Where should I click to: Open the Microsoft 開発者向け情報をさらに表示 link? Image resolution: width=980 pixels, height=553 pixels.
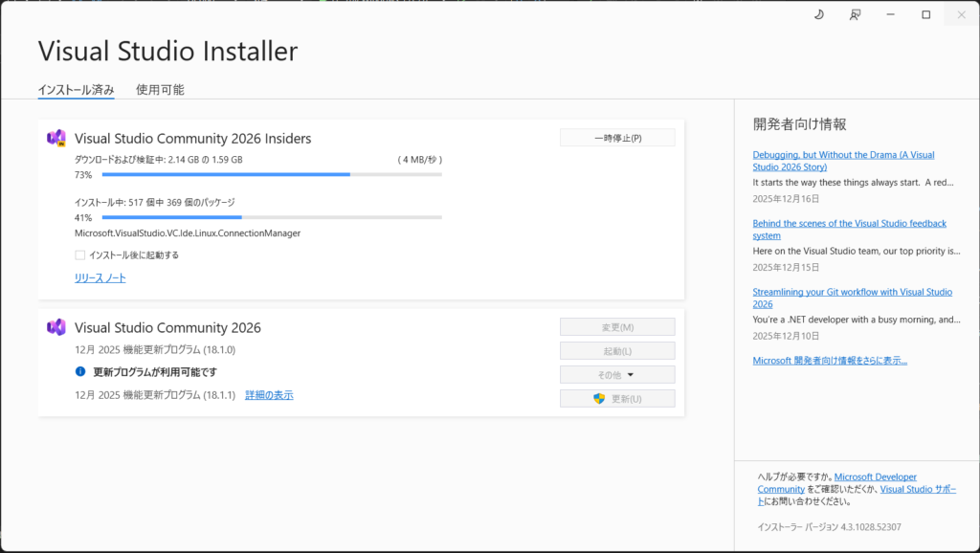[830, 361]
